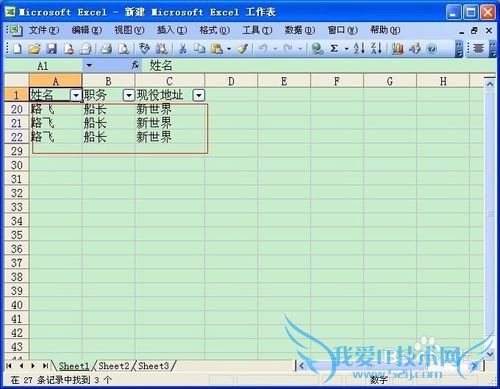This screenshot has width=500, height=389.
Task: Open the Redo history dropdown arrow
Action: [300, 49]
